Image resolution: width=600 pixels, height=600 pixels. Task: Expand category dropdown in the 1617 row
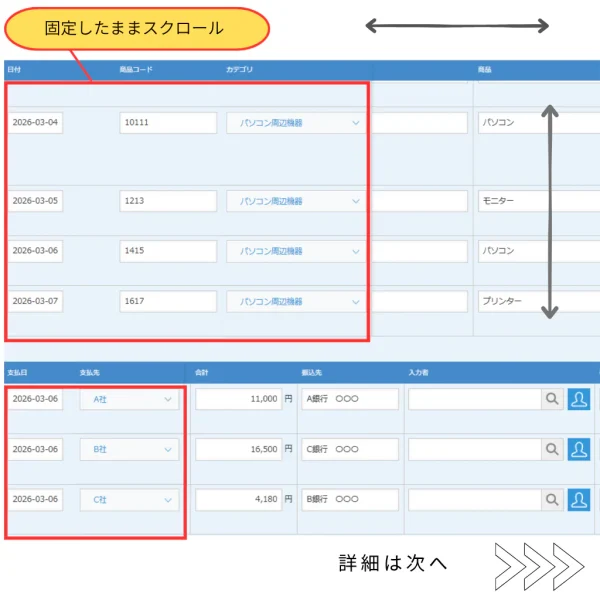click(295, 302)
